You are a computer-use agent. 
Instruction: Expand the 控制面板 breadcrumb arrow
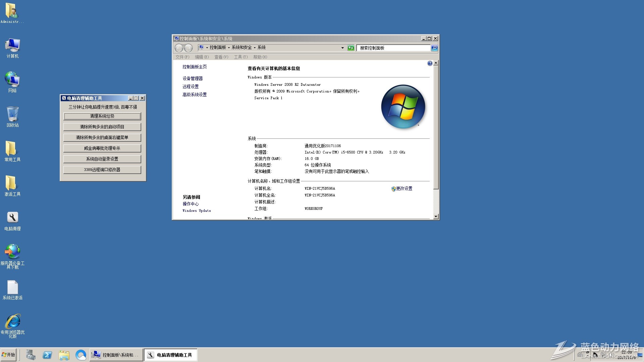coord(229,48)
